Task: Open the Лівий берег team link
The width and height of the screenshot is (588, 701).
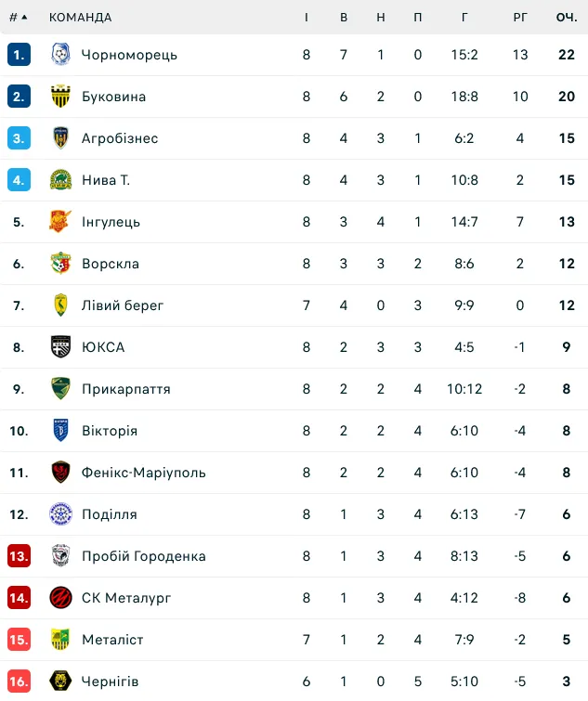Action: pyautogui.click(x=123, y=305)
